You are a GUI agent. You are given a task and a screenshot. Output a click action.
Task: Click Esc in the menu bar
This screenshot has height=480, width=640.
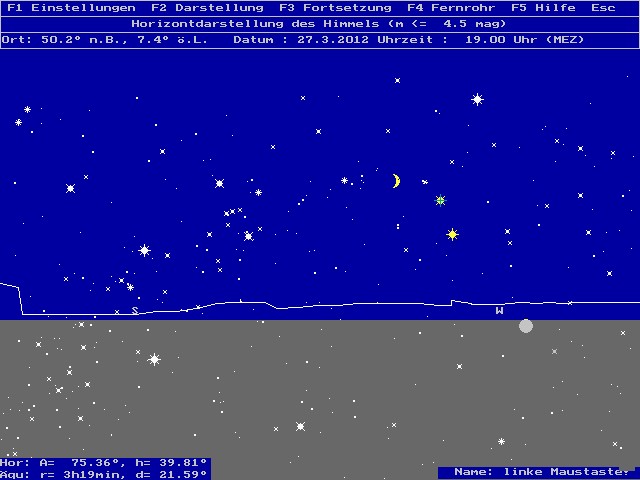coord(603,8)
